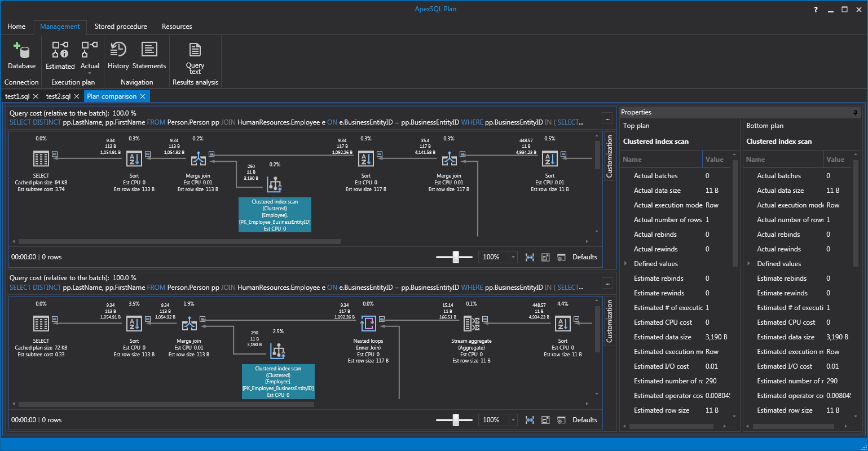Viewport: 868px width, 451px height.
Task: Click the highlighted Clustered index scan label in top plan
Action: [275, 215]
